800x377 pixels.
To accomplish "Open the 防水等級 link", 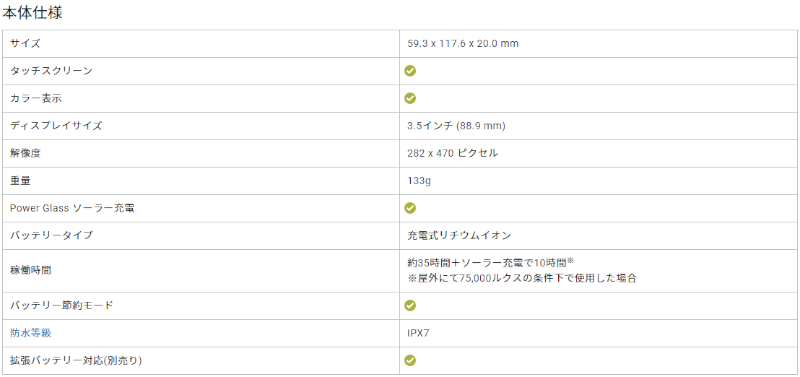I will tap(31, 333).
